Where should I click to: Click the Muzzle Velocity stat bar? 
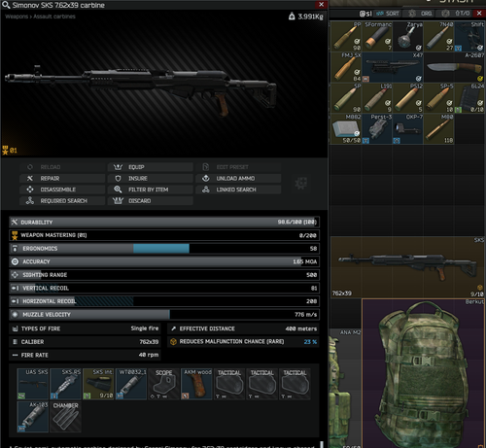point(164,315)
